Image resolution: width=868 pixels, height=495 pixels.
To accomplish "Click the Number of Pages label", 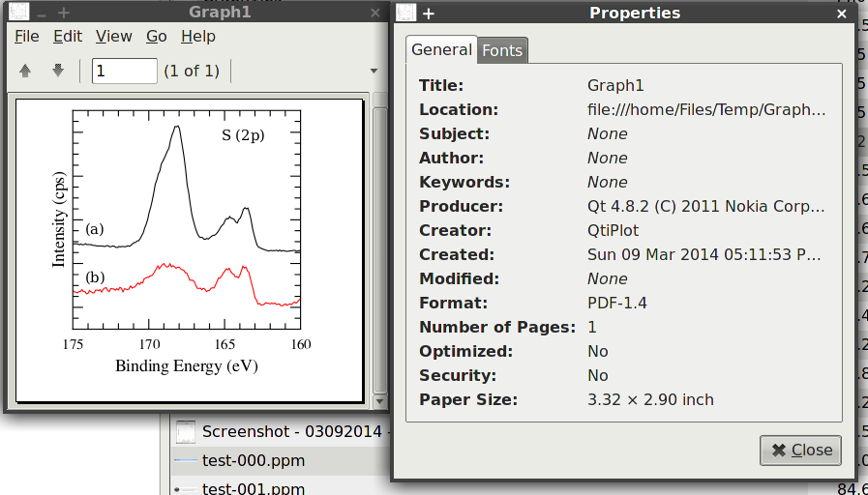I will click(497, 328).
